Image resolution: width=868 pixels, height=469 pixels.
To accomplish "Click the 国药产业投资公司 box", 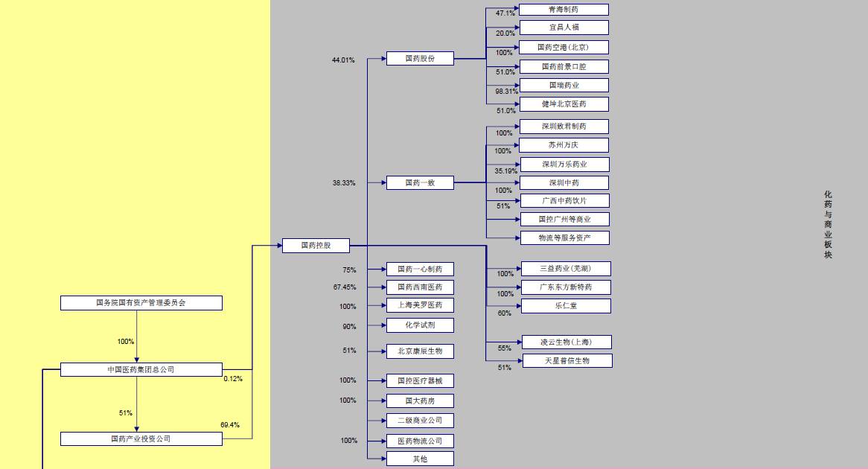I will point(141,438).
